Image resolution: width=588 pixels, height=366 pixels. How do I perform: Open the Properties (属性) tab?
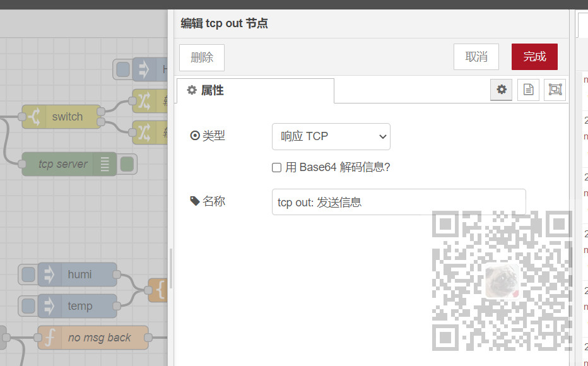point(255,90)
